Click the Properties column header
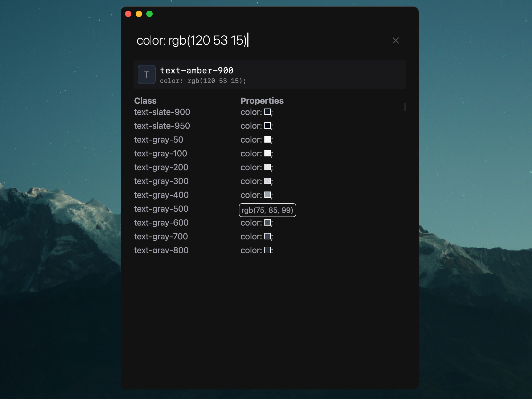 [x=262, y=101]
